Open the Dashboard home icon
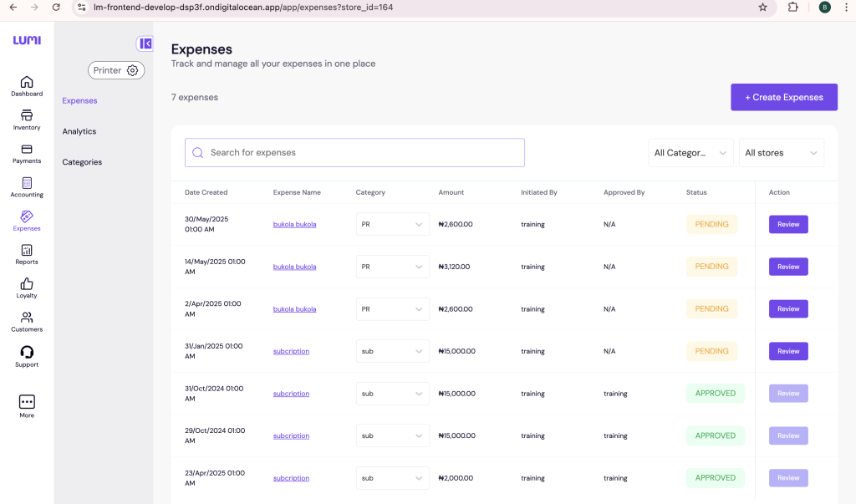This screenshot has height=504, width=856. tap(27, 82)
